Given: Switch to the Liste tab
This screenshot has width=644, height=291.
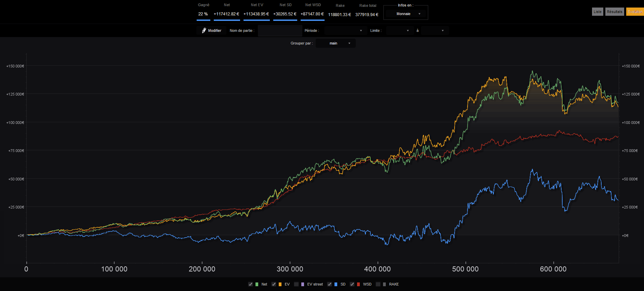Looking at the screenshot, I should 597,12.
